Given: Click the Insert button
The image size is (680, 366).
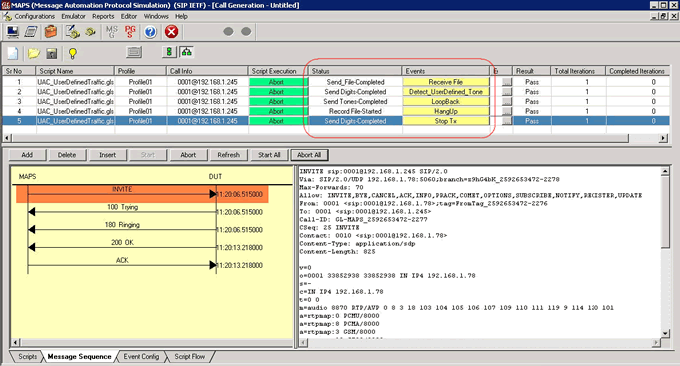Looking at the screenshot, I should pyautogui.click(x=108, y=155).
